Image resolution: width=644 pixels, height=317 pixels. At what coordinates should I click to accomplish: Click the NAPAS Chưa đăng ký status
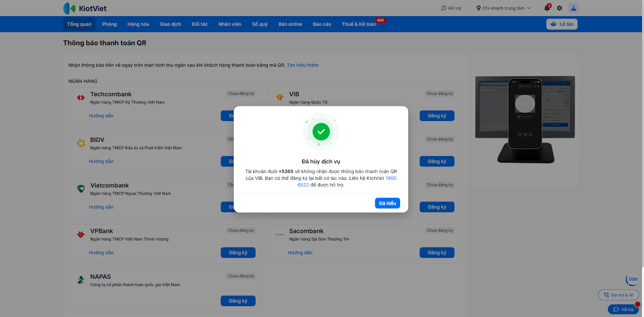pyautogui.click(x=241, y=276)
